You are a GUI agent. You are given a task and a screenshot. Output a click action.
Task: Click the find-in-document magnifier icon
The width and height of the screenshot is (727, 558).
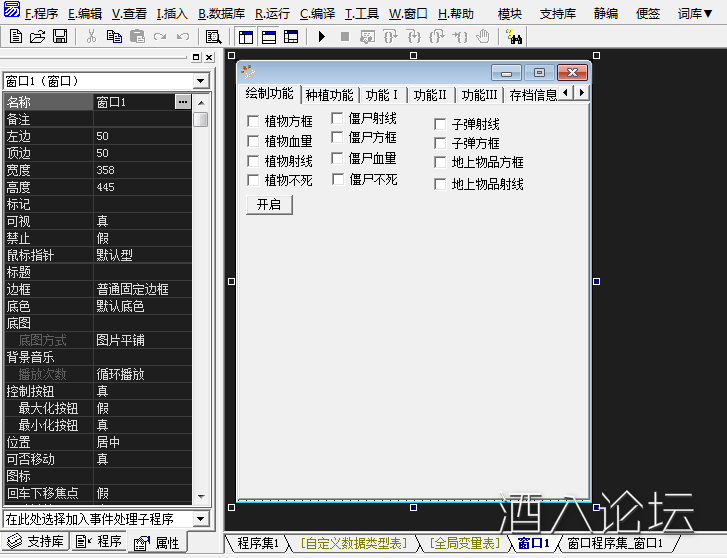212,37
